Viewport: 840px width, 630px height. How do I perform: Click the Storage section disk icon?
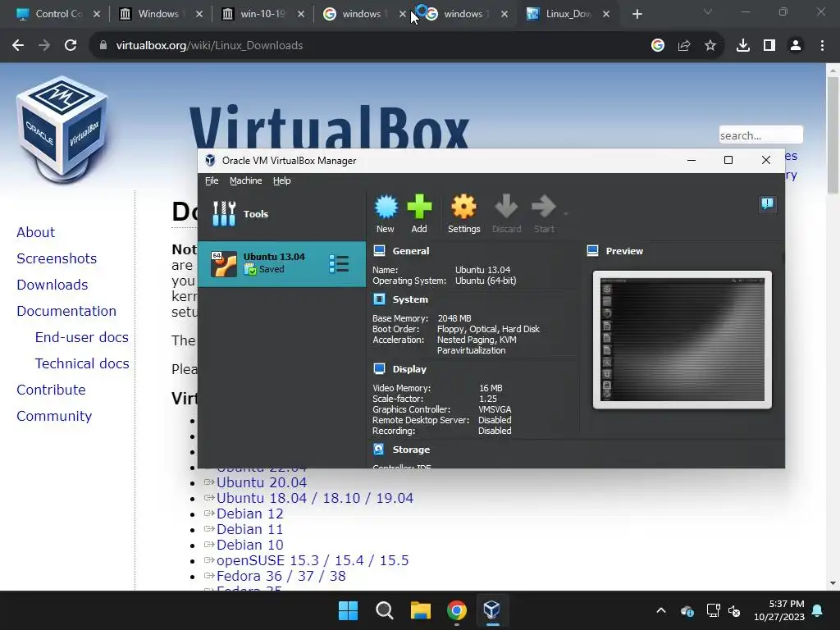point(379,450)
